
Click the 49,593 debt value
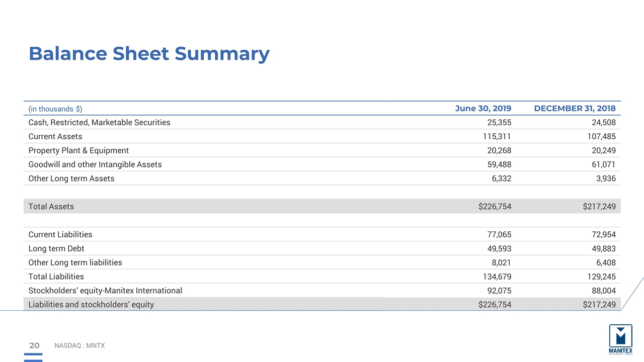click(499, 248)
